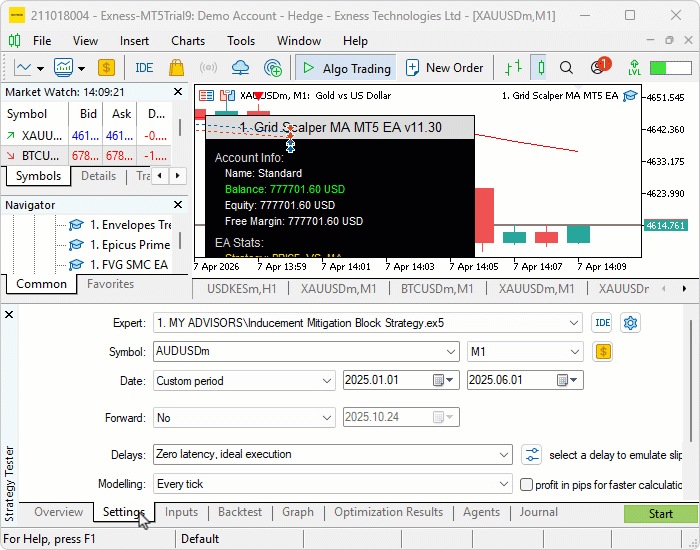Screen dimensions: 700x550
Task: Select BTCU row in Market Watch
Action: click(86, 156)
